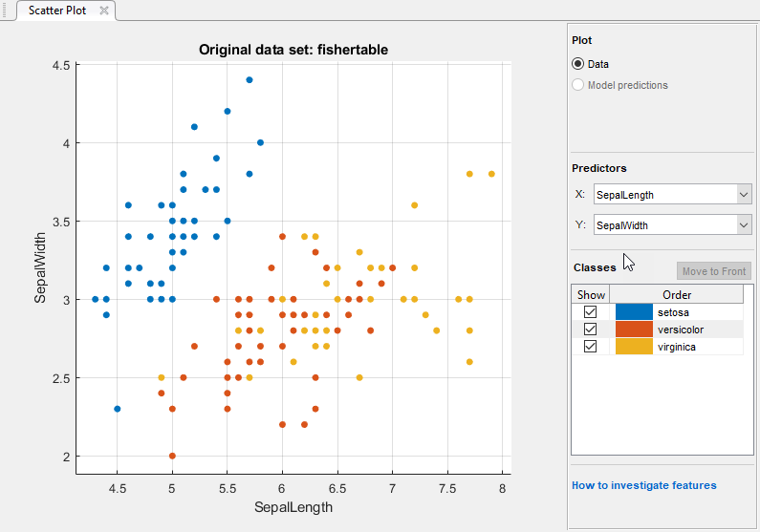Click the drag handle left of Scatter Plot tab

tap(5, 10)
